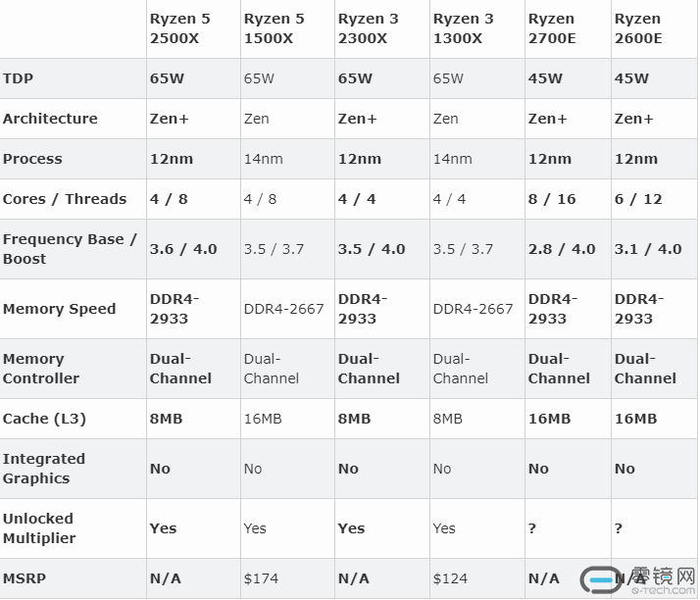Click the $174 MSRP cell

click(x=261, y=578)
